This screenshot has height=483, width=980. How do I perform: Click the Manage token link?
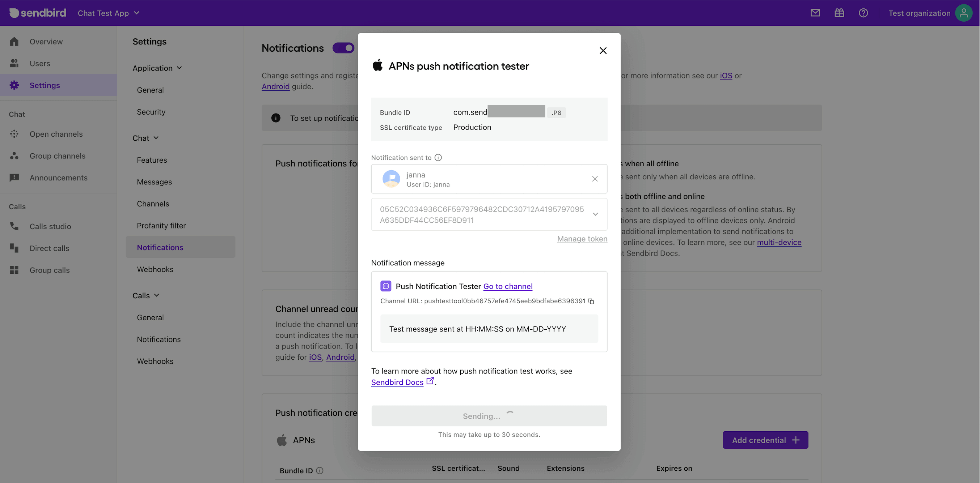[x=582, y=238]
